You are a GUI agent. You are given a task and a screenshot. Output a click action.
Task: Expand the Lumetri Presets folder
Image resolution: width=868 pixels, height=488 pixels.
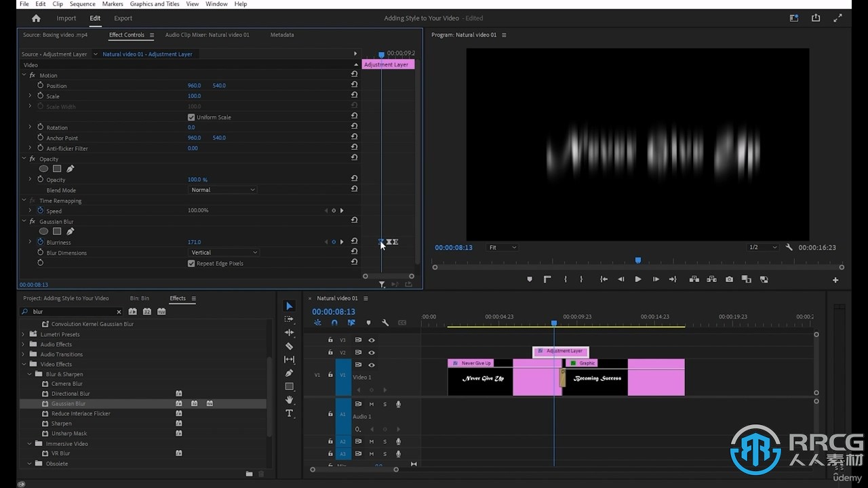(24, 334)
